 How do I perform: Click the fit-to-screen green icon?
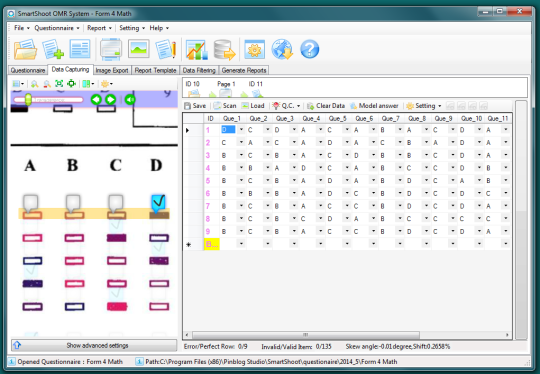59,84
